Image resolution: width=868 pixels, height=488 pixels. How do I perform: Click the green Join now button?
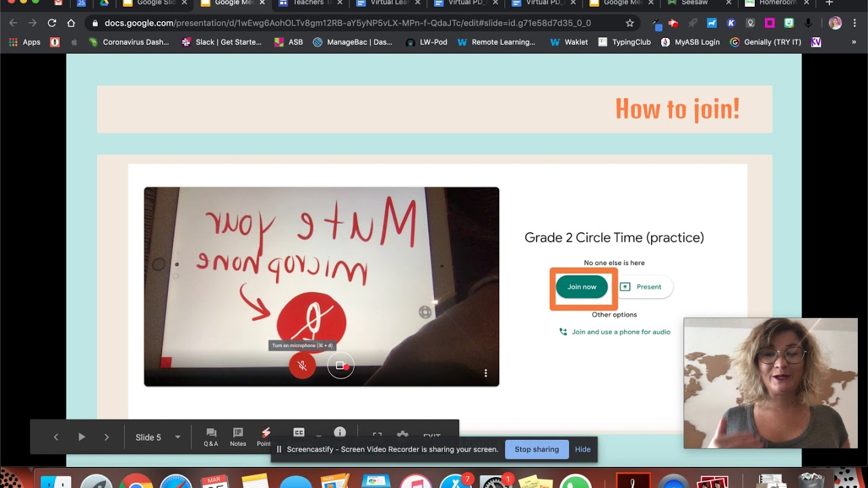pyautogui.click(x=582, y=287)
